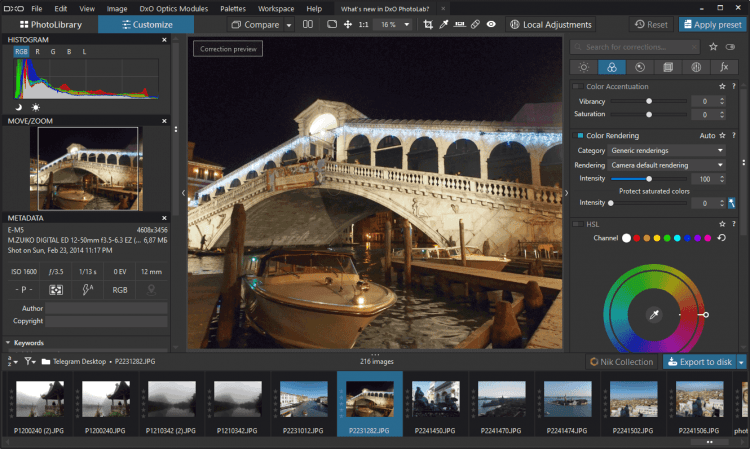Click the Export to disk button
Viewport: 750px width, 449px height.
click(698, 362)
